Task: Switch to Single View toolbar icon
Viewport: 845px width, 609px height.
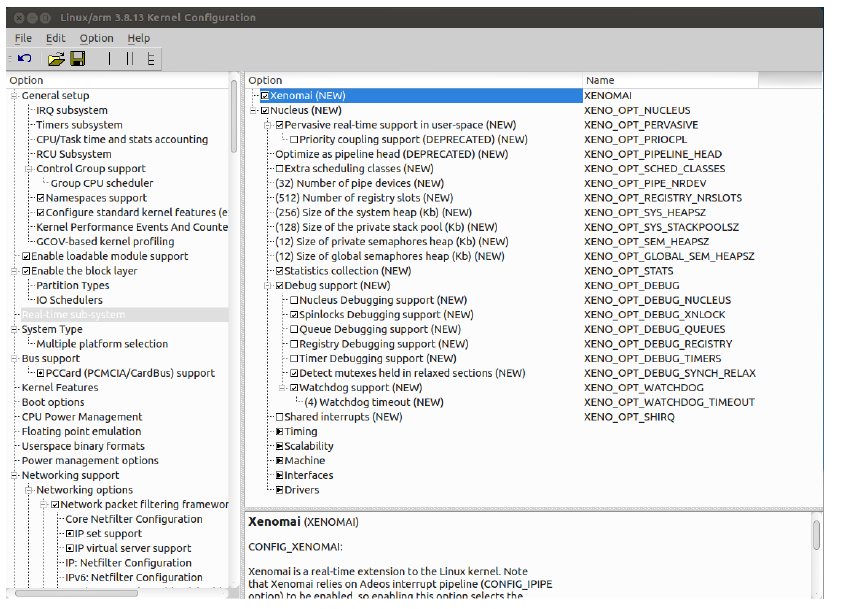Action: [110, 59]
